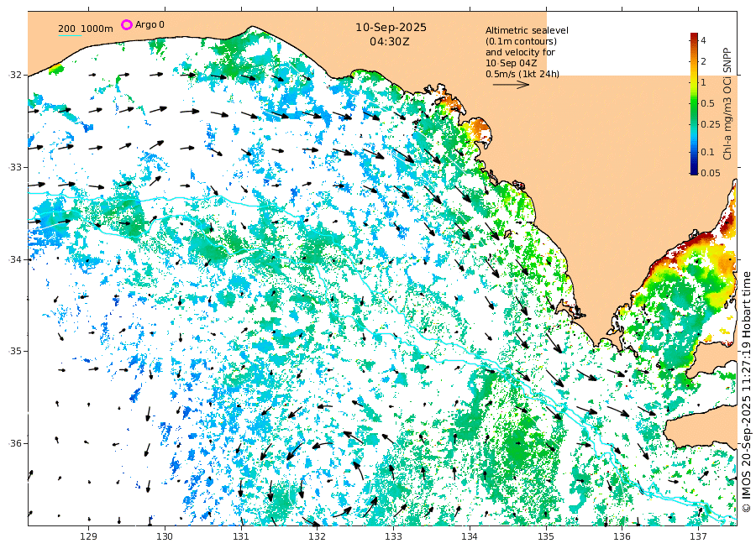The width and height of the screenshot is (756, 554).
Task: Click longitude axis label 136
Action: click(622, 536)
